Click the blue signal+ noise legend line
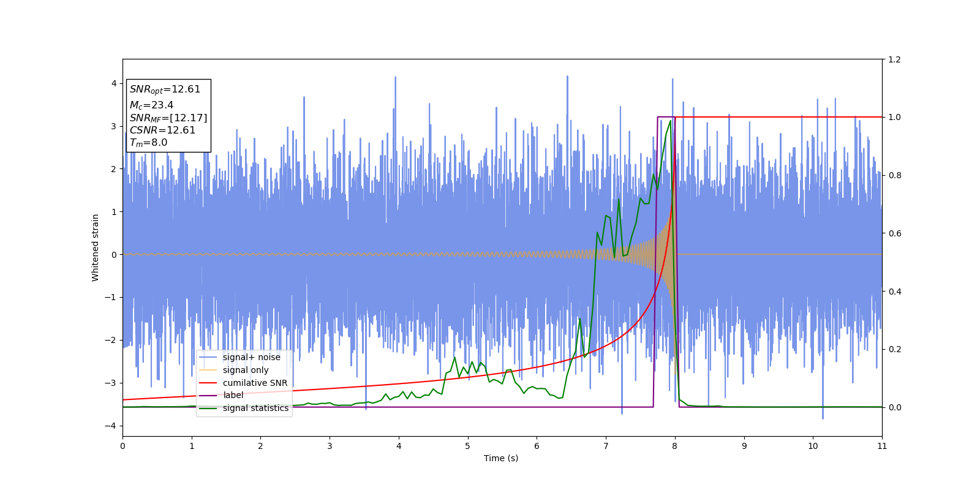The height and width of the screenshot is (490, 980). 208,357
